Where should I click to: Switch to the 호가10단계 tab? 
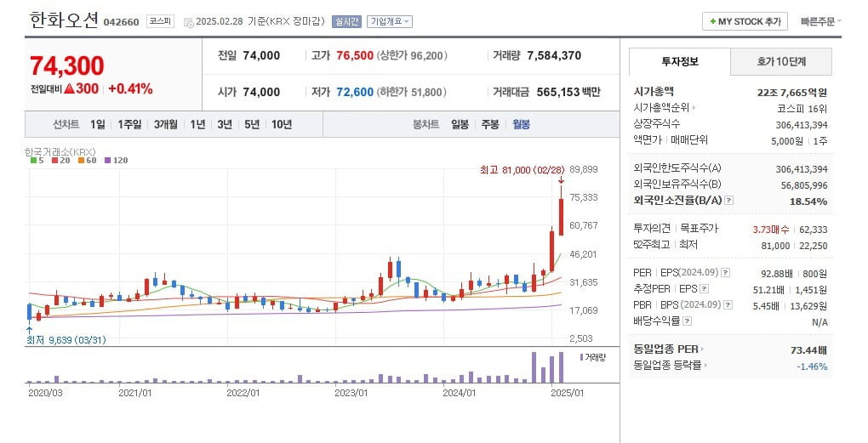(x=781, y=61)
